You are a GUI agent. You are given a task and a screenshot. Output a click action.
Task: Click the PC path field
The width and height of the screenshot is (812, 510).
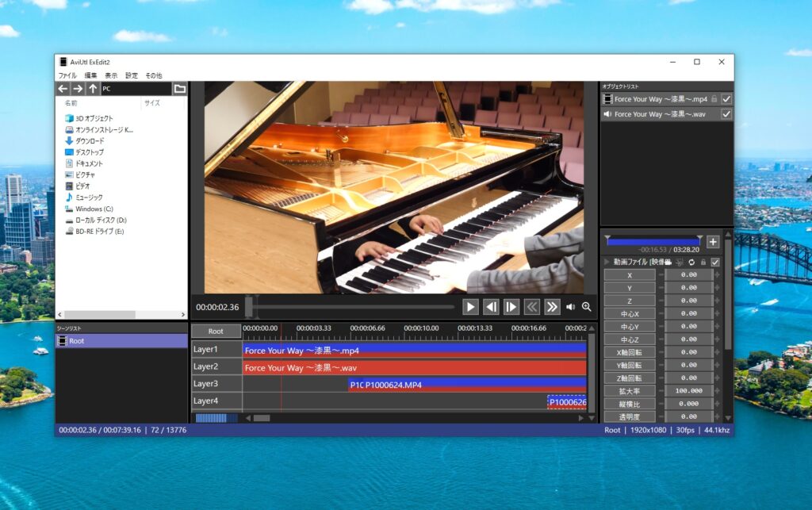tap(136, 89)
